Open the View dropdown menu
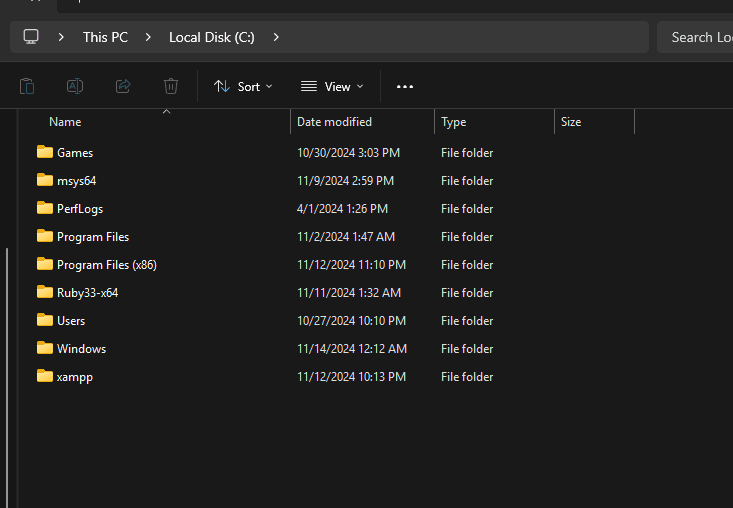This screenshot has height=508, width=733. (332, 86)
